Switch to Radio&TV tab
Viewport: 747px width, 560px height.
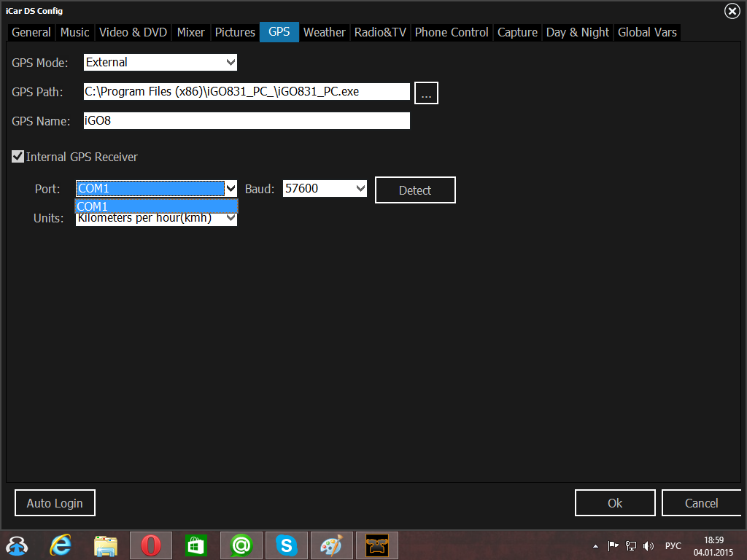380,32
